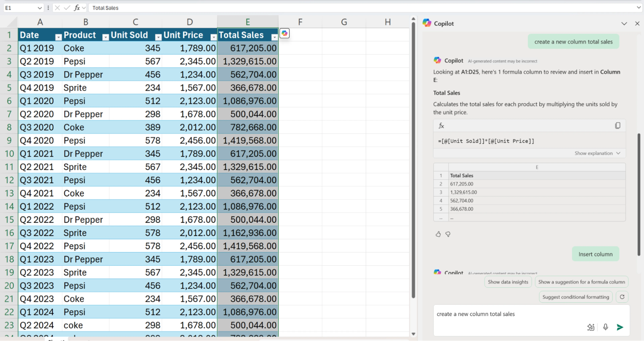
Task: Select column D header
Action: click(190, 22)
